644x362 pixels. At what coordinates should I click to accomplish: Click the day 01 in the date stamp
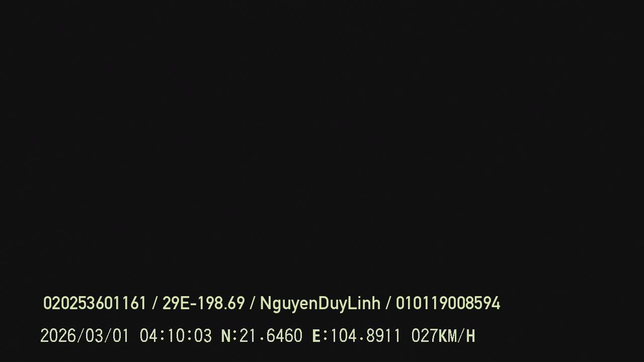coord(120,336)
